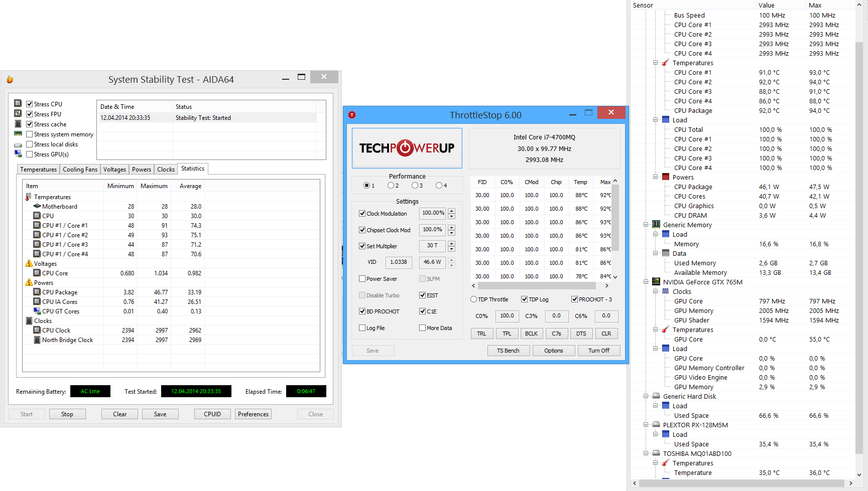This screenshot has height=491, width=868.
Task: Click the CPU Temperatures thermometer icon in sensor tree
Action: click(x=666, y=63)
